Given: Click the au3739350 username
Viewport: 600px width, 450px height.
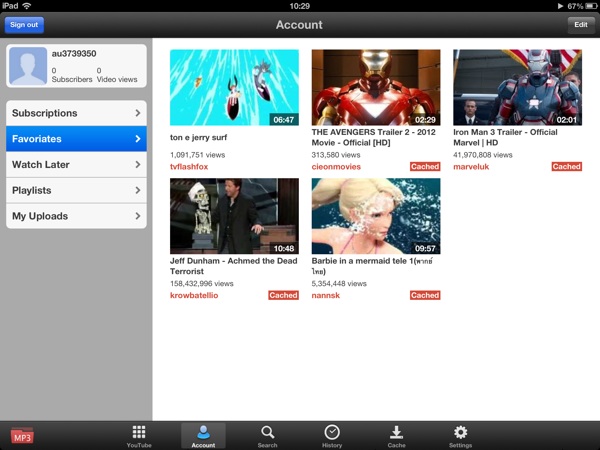Looking at the screenshot, I should 74,54.
